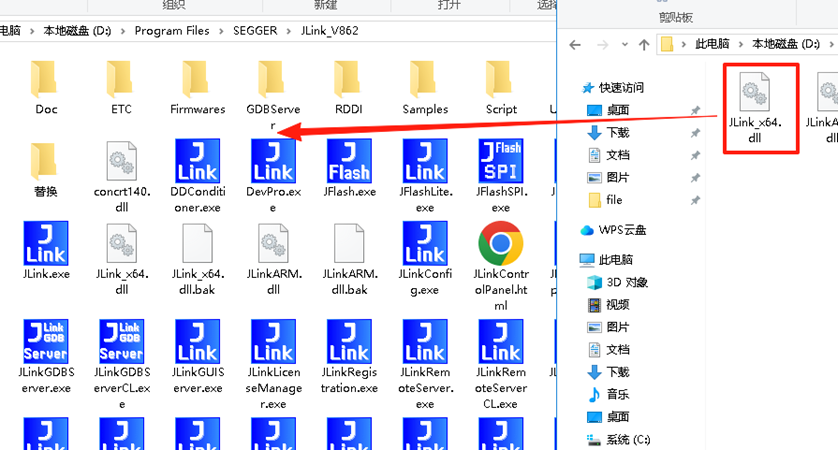The width and height of the screenshot is (838, 450).
Task: Select JLinkLicenseManager.exe icon
Action: (x=273, y=342)
